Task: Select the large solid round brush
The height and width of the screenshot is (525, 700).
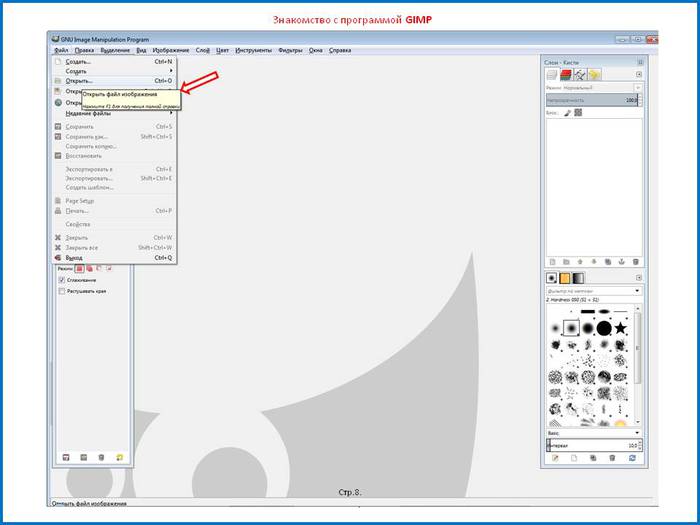Action: click(604, 329)
